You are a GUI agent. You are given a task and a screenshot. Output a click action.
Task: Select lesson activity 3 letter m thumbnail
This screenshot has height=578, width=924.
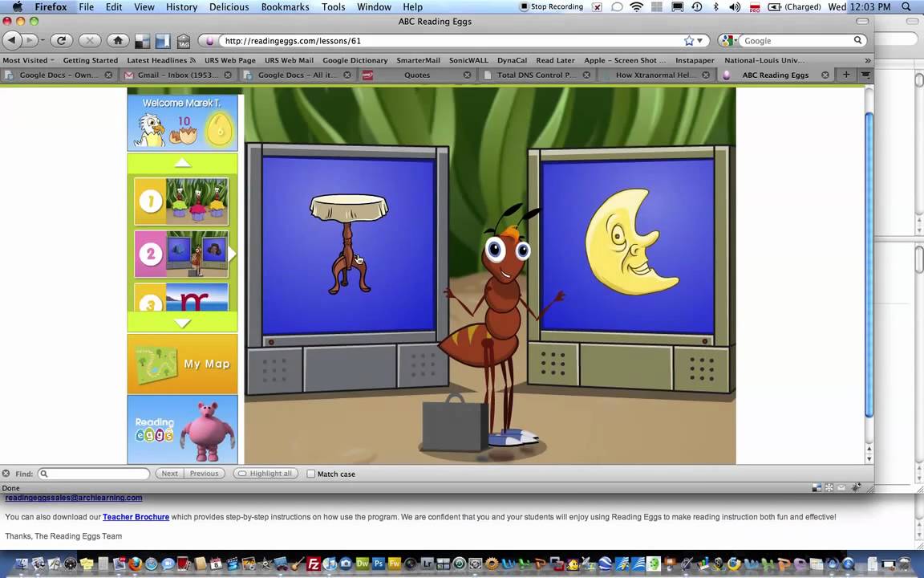click(181, 297)
